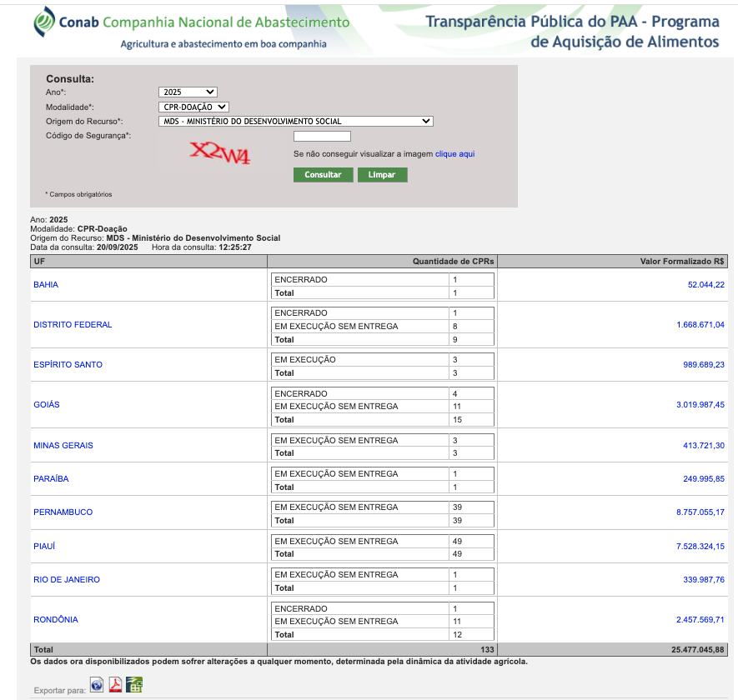Select the GOIÁS state link
Screen dimensions: 738x700
[47, 405]
